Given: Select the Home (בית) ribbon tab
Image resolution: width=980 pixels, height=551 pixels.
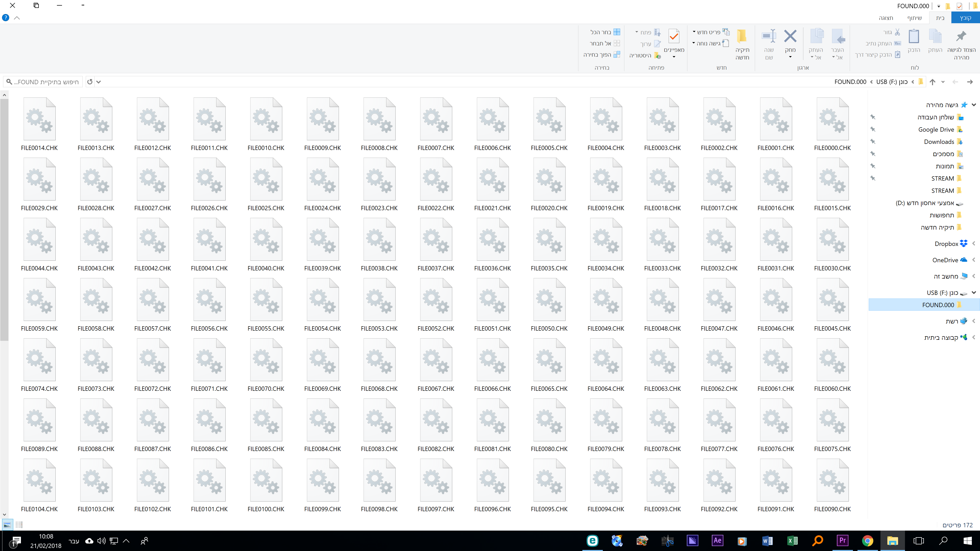Looking at the screenshot, I should tap(940, 18).
